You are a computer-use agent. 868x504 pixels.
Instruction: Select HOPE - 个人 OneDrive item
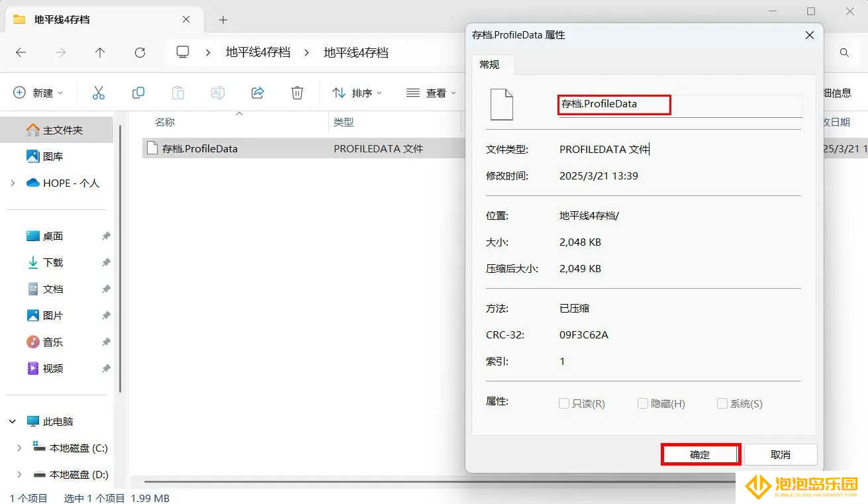click(x=62, y=183)
